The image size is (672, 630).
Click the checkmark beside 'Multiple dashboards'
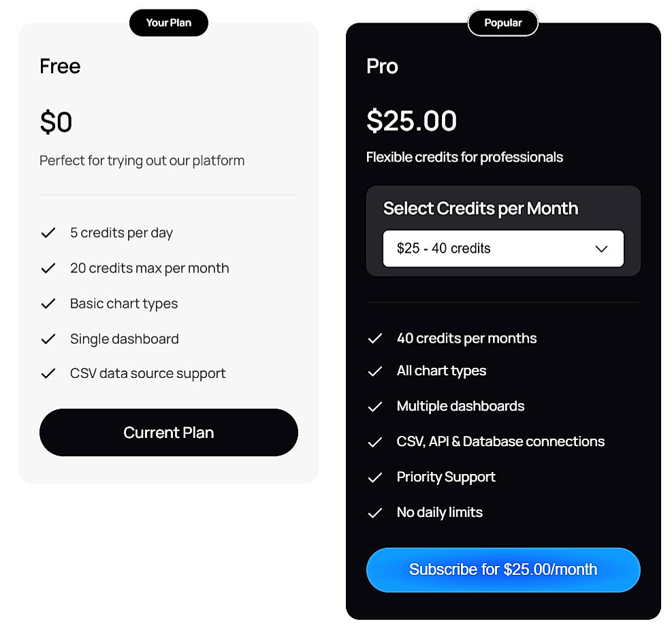[x=374, y=406]
